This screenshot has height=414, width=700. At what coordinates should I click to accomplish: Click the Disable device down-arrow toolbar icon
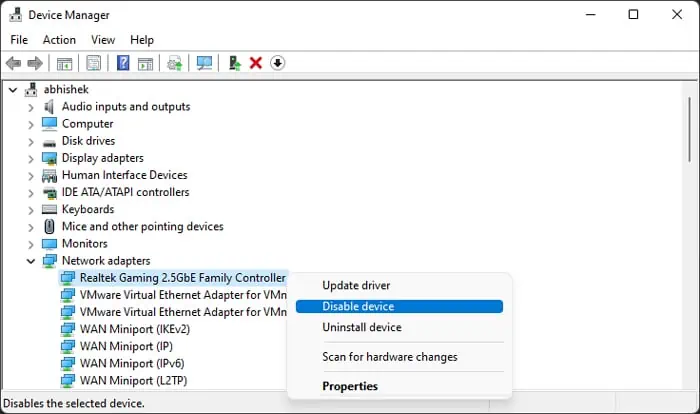click(277, 63)
